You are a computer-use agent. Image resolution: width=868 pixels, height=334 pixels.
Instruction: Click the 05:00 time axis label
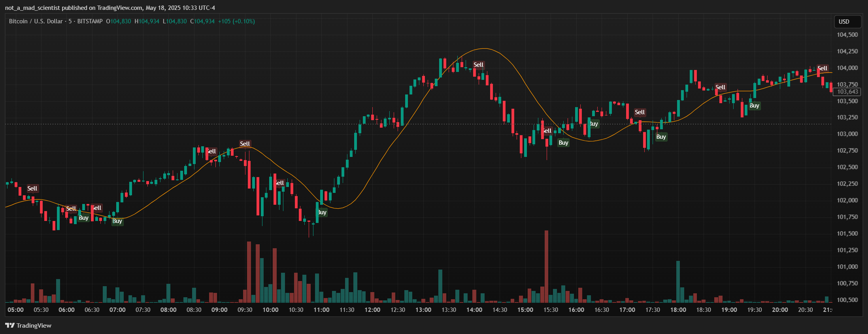[16, 310]
